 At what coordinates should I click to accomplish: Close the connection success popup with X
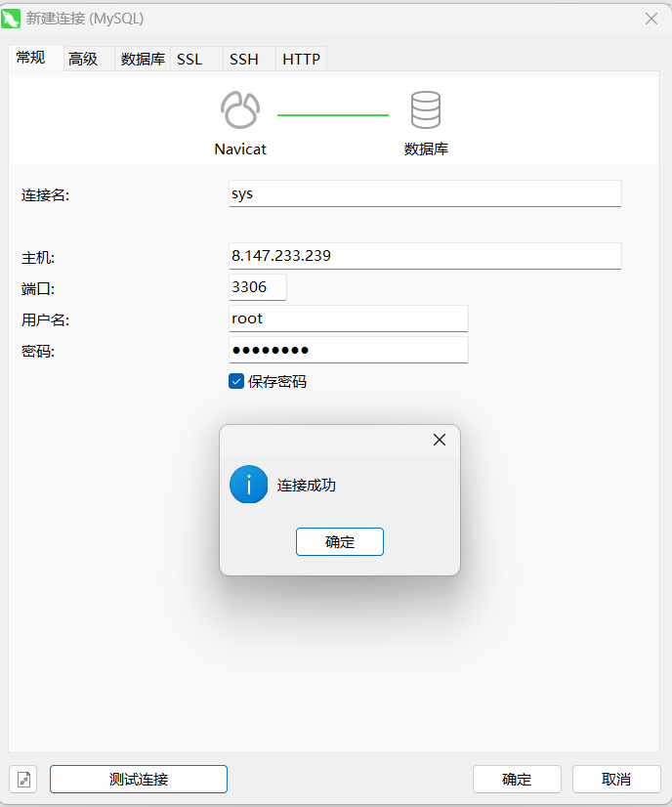[440, 440]
